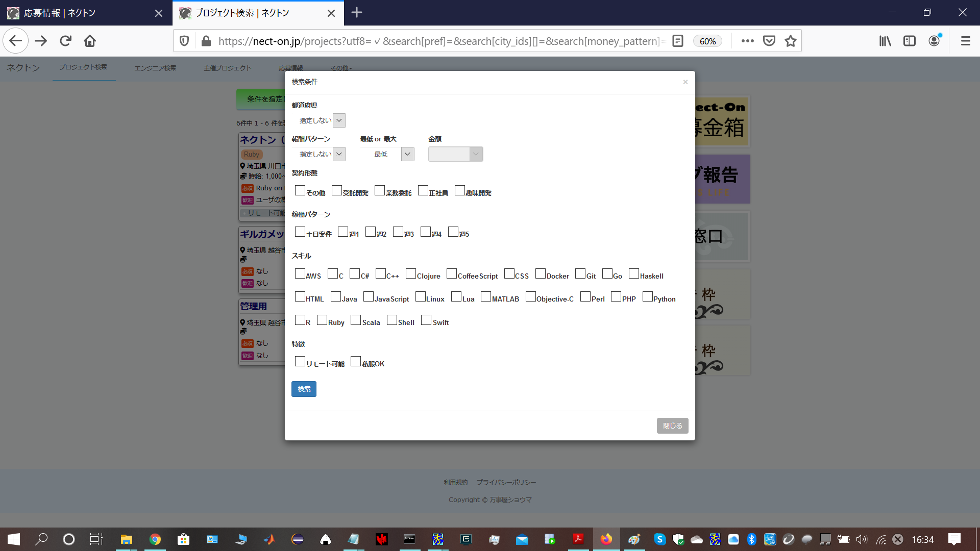Tick the Swift skill checkbox
Viewport: 980px width, 551px height.
click(x=426, y=320)
